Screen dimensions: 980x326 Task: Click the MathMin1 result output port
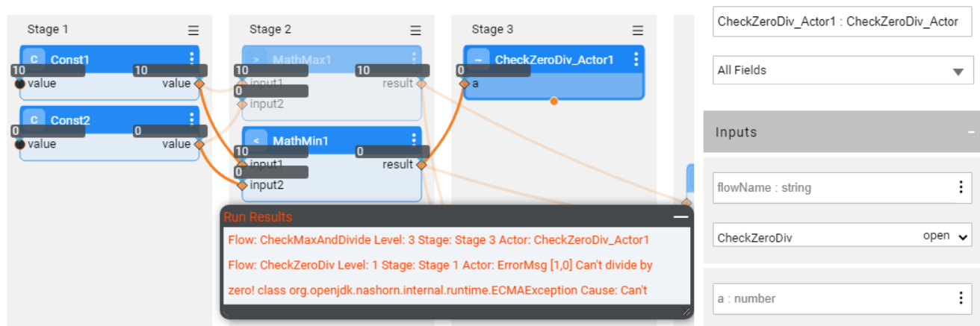pos(421,165)
